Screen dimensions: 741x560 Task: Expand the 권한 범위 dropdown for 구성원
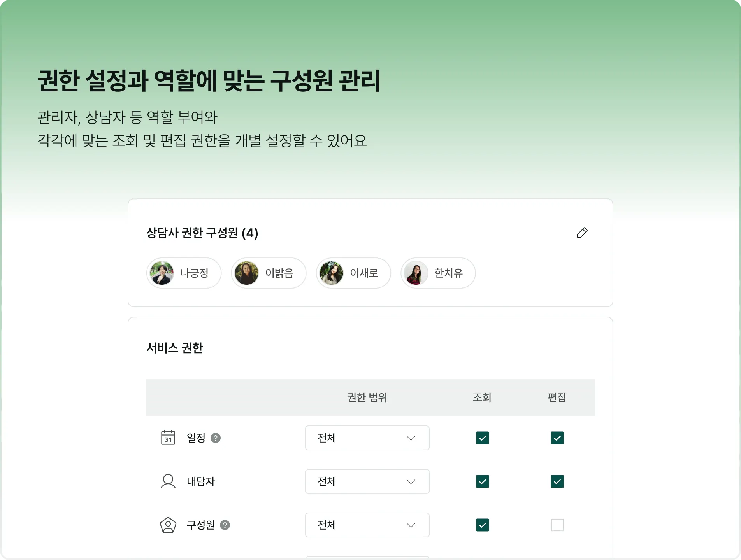[x=367, y=525]
